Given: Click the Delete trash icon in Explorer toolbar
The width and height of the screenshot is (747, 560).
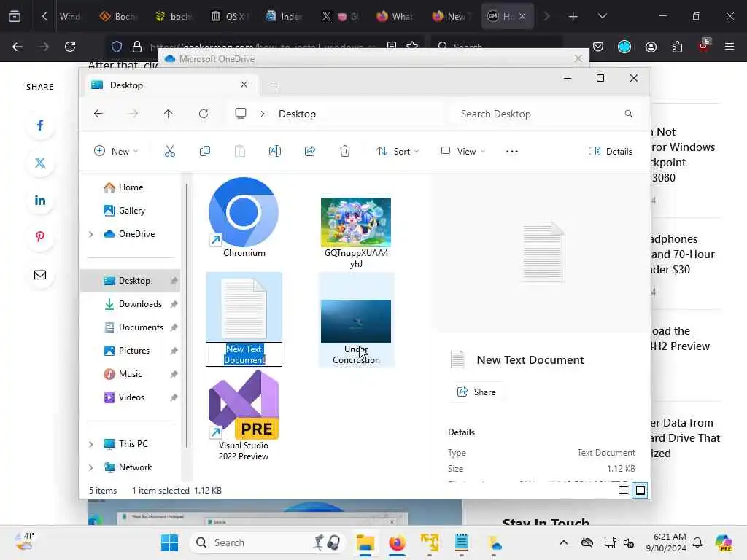Looking at the screenshot, I should pos(345,152).
